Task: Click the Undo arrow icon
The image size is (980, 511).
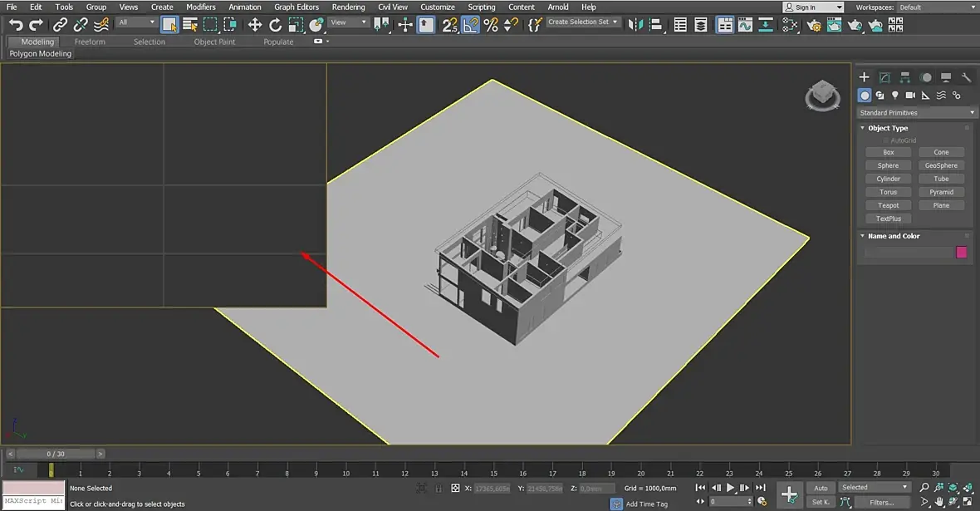Action: 15,25
